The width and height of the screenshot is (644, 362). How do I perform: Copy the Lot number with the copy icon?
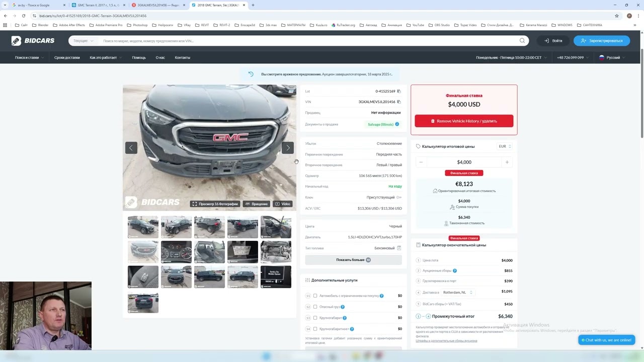[x=399, y=92]
